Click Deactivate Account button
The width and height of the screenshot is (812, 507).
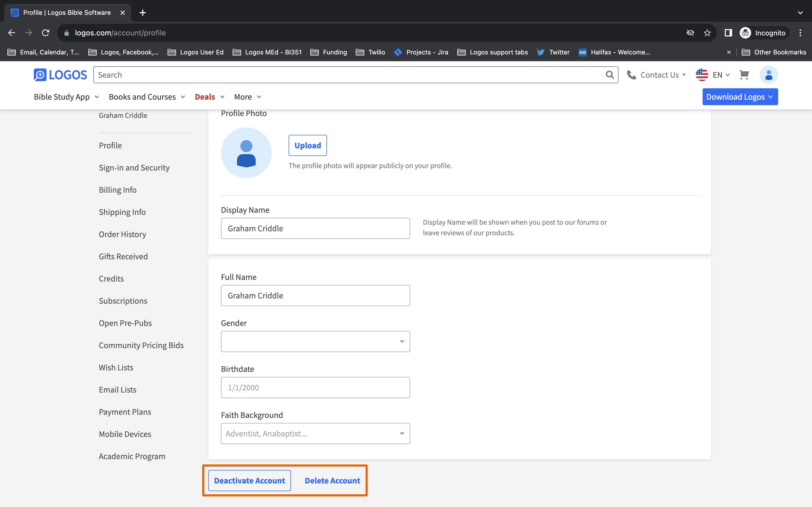click(250, 480)
